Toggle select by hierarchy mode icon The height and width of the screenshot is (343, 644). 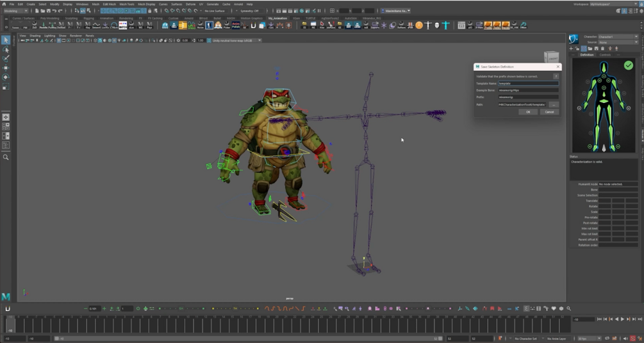[77, 11]
